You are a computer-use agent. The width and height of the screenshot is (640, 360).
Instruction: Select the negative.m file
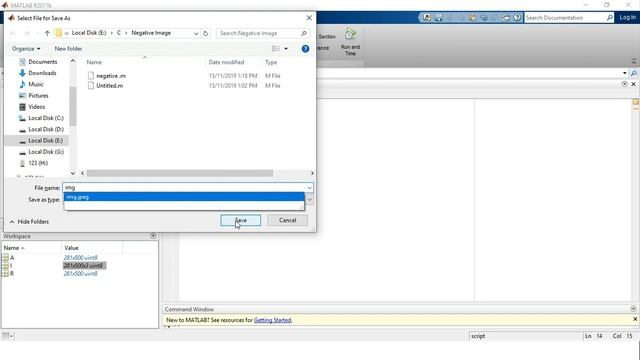(111, 76)
